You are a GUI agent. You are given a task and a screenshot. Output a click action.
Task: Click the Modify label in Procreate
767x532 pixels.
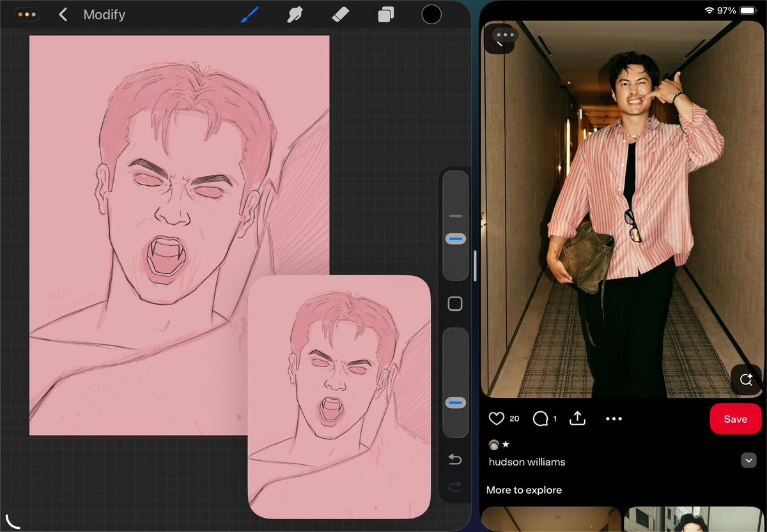pyautogui.click(x=104, y=14)
